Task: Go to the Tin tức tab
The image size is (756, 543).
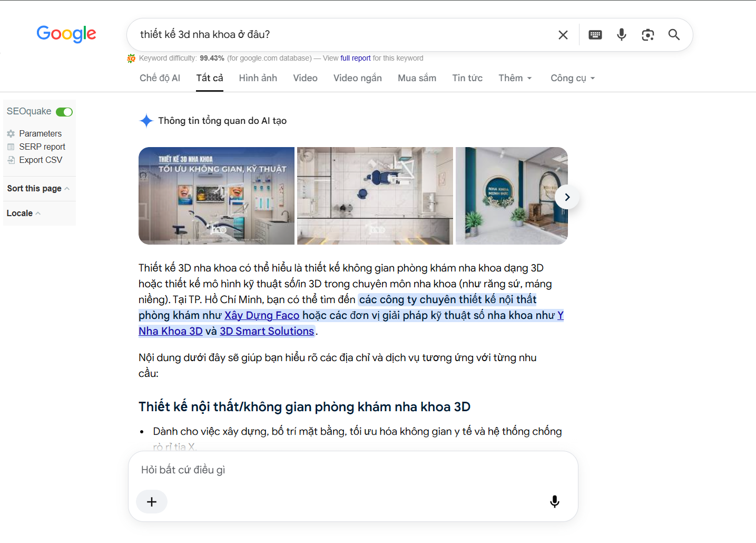Action: coord(467,78)
